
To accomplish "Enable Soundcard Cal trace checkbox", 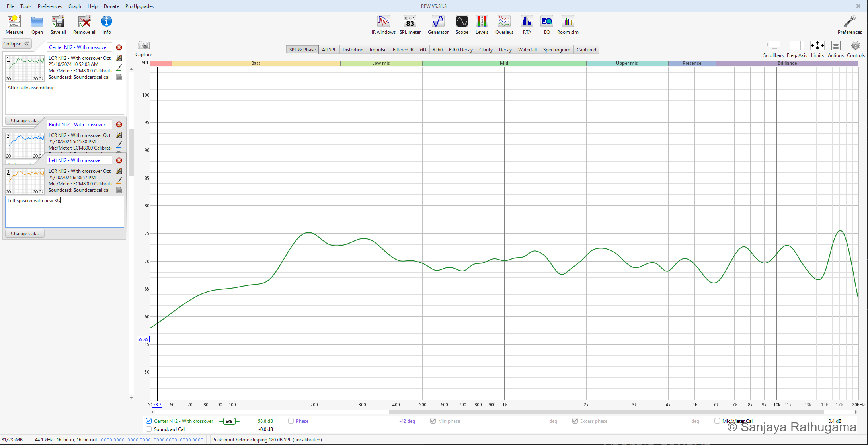I will point(149,429).
